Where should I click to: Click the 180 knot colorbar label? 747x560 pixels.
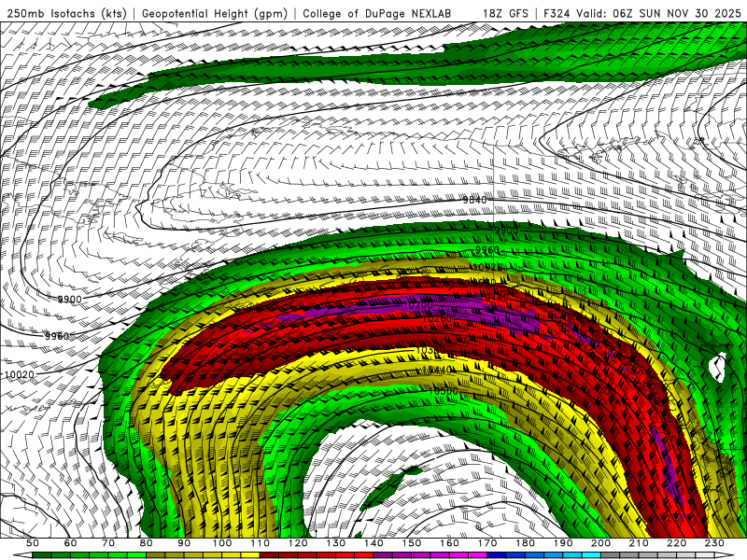tap(526, 543)
